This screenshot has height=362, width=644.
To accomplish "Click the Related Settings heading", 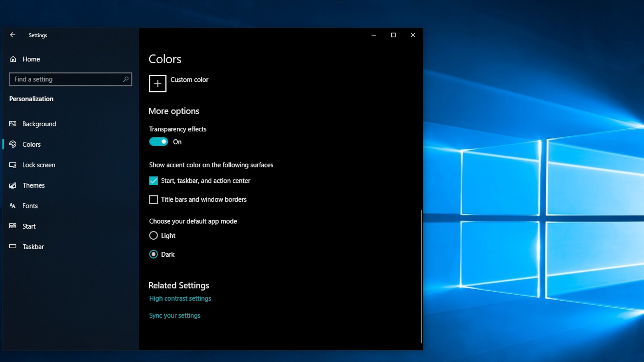I will pyautogui.click(x=179, y=285).
